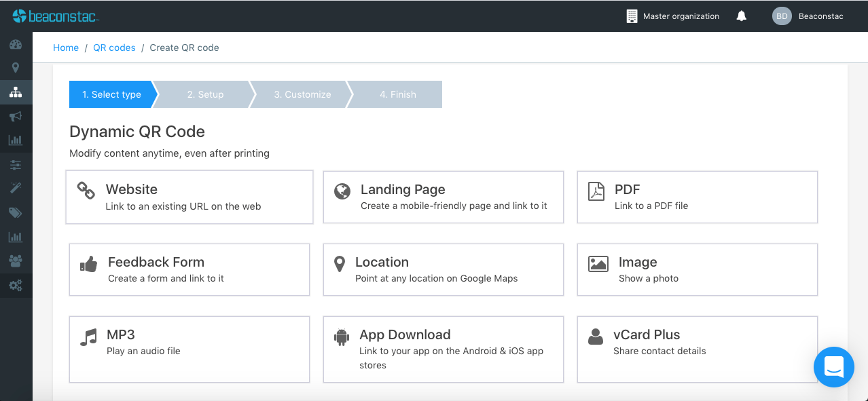
Task: Select step 4 Finish
Action: 398,94
